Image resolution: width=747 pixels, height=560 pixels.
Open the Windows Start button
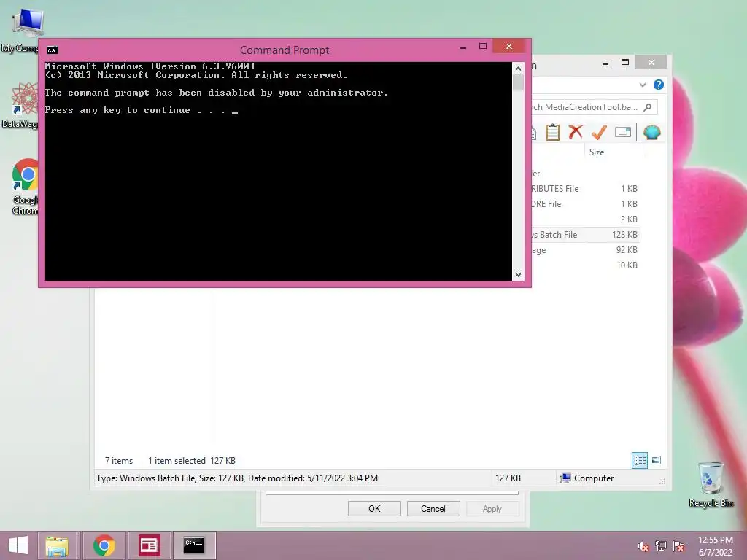[x=18, y=545]
